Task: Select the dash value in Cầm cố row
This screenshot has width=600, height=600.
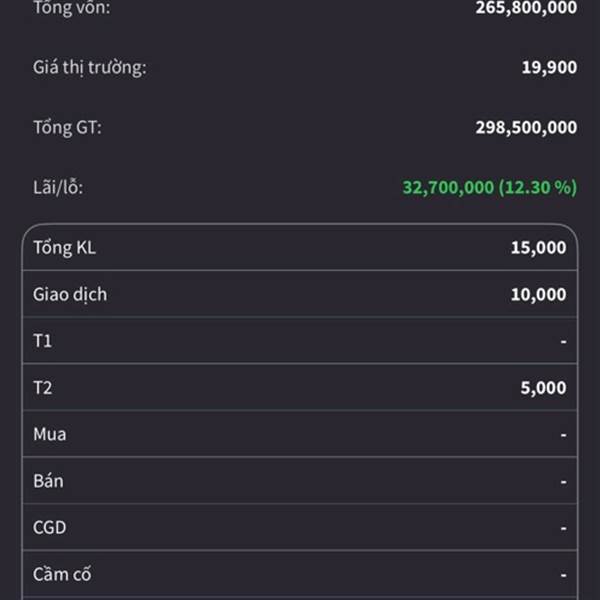Action: pos(563,575)
